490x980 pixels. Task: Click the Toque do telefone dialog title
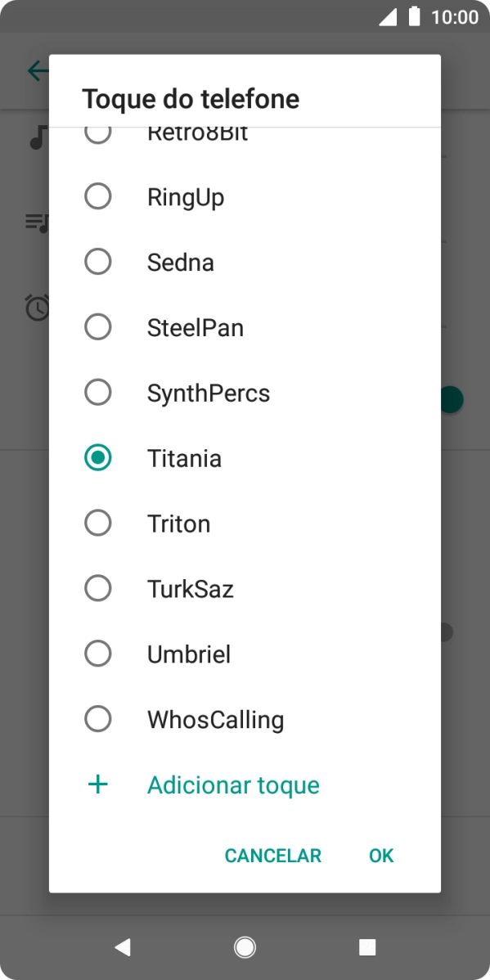pos(191,99)
